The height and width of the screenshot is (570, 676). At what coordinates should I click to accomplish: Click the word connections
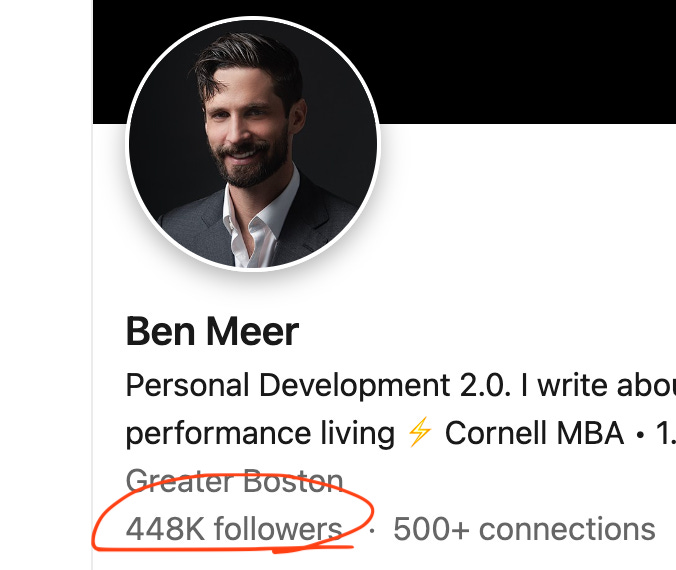coord(567,529)
